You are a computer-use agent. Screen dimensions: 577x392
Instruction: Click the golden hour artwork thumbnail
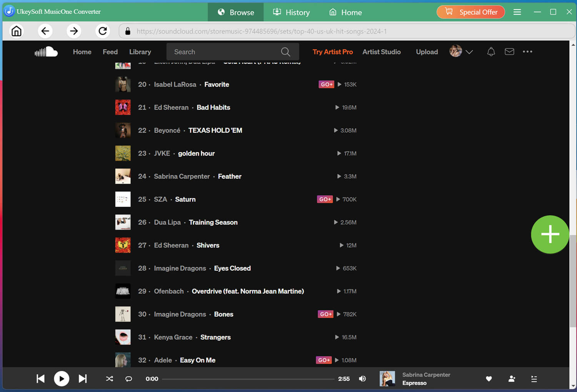click(123, 153)
